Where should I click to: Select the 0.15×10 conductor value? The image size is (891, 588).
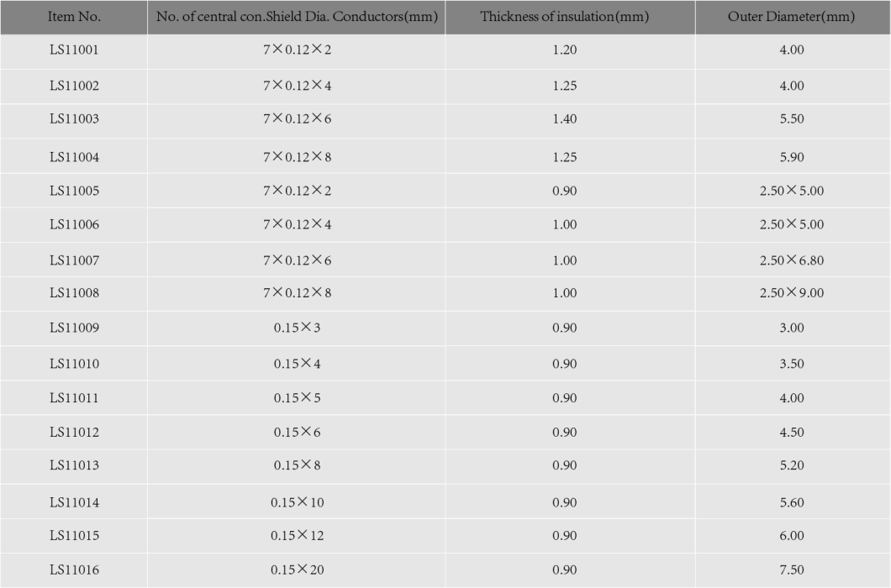point(297,502)
